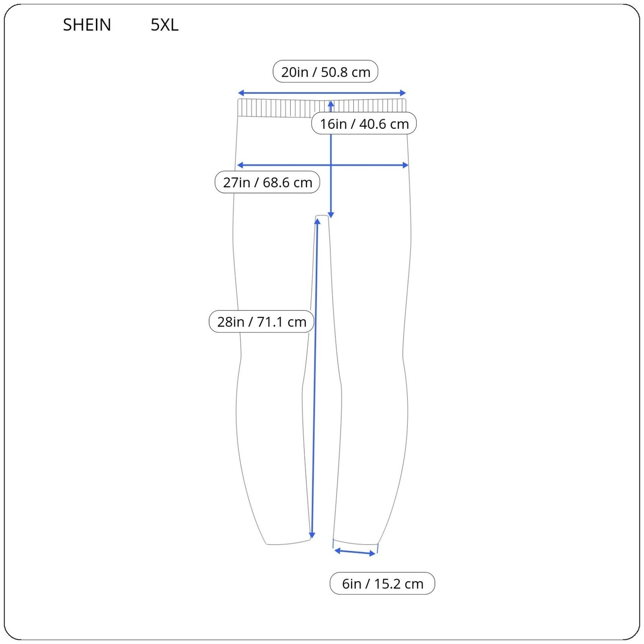644x644 pixels.
Task: Click the top arrowhead of the inseam arrow
Action: click(317, 222)
